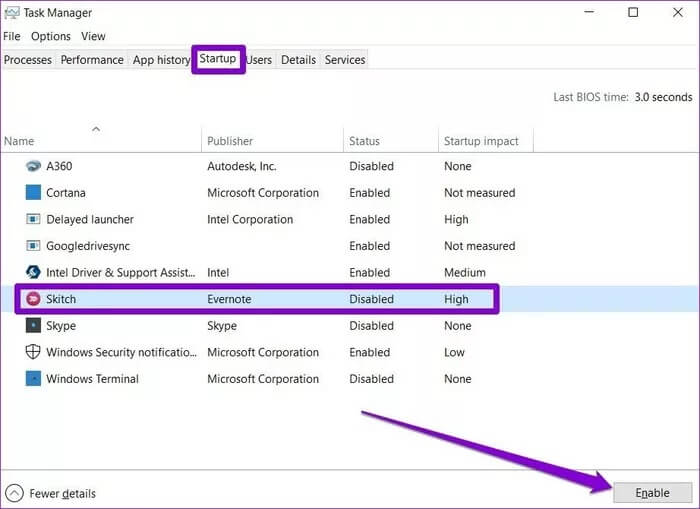The image size is (700, 509).
Task: Click the Skype icon
Action: pyautogui.click(x=33, y=325)
